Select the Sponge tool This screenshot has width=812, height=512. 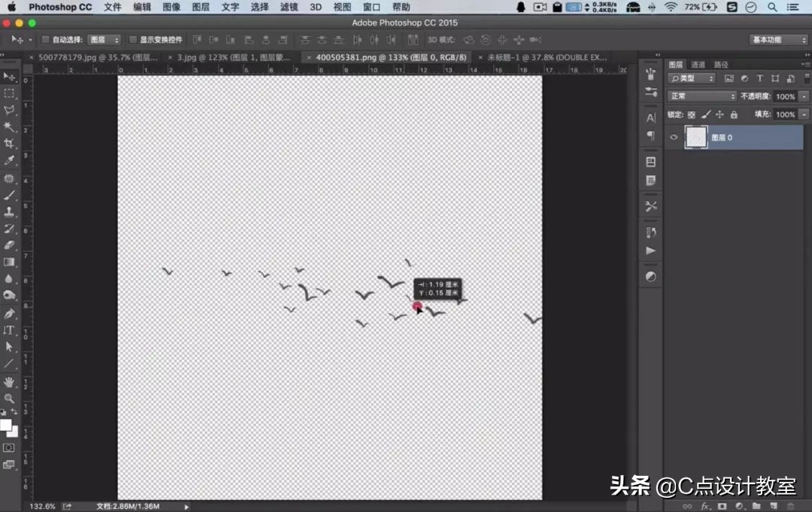(9, 295)
